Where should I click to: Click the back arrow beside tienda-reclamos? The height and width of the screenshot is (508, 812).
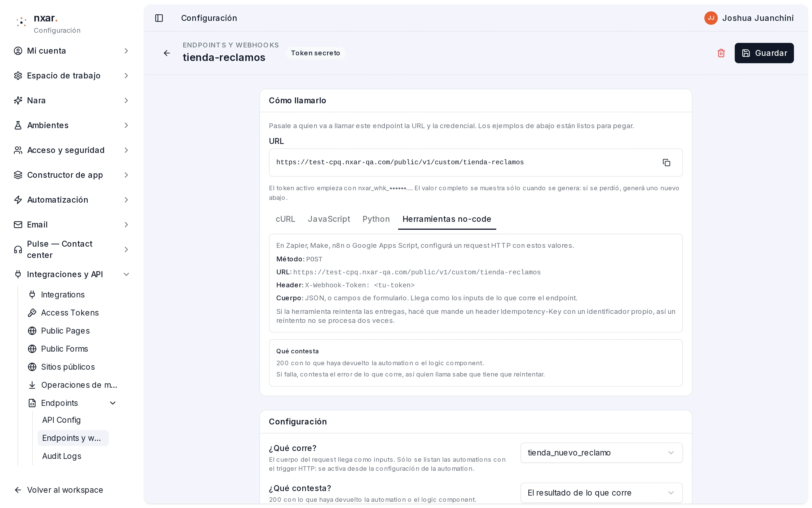tap(167, 53)
